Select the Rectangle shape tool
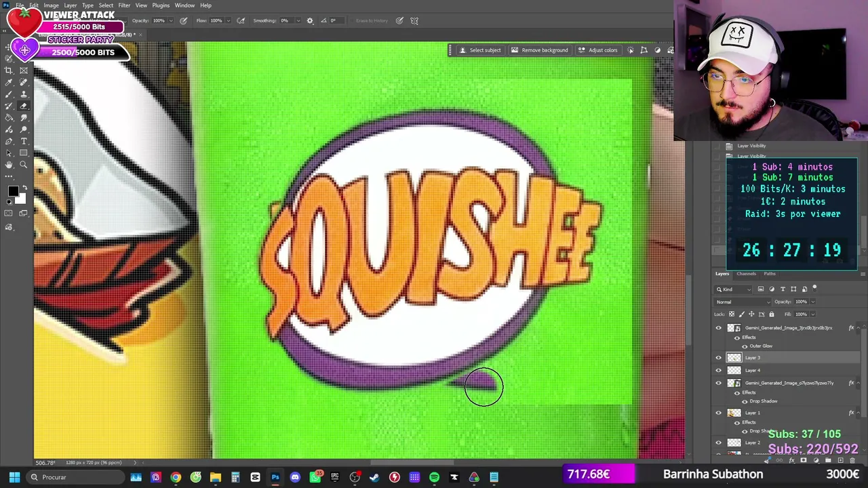The image size is (868, 488). [x=24, y=153]
